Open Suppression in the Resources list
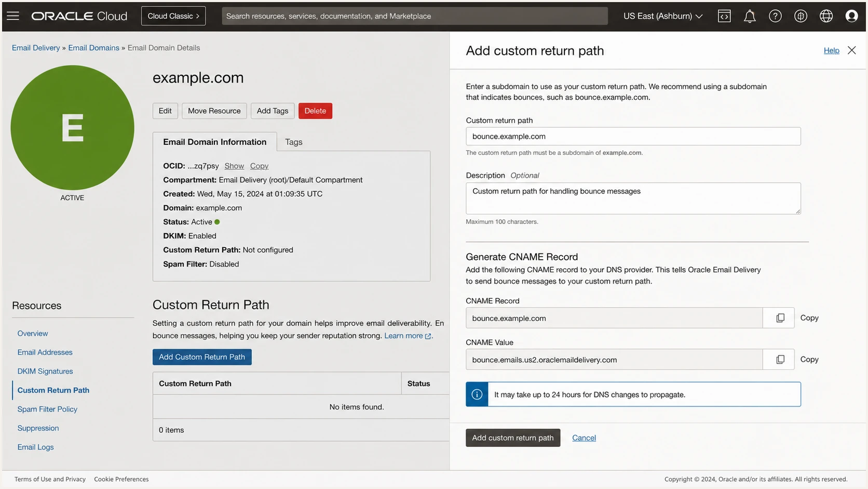Viewport: 868px width, 489px height. 38,428
